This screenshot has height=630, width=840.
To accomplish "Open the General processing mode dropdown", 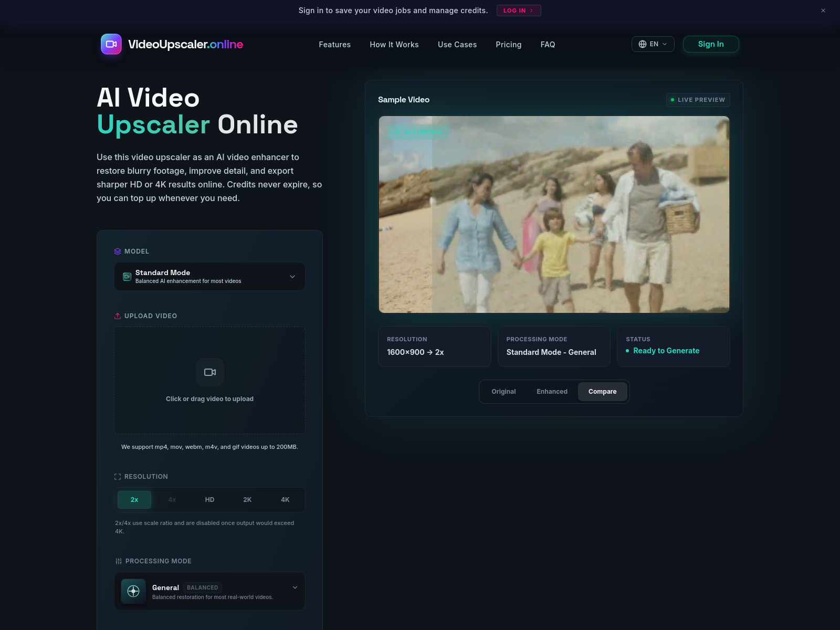I will click(295, 587).
